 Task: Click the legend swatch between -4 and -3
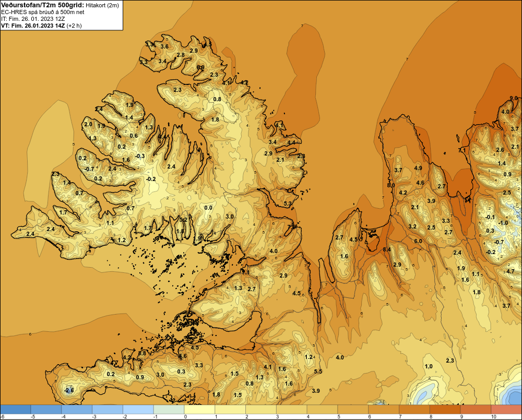[77, 410]
